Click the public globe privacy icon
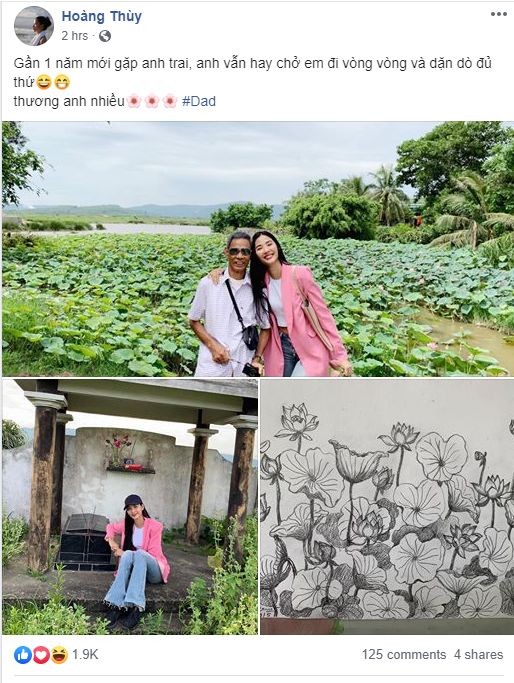The width and height of the screenshot is (514, 683). coord(105,36)
